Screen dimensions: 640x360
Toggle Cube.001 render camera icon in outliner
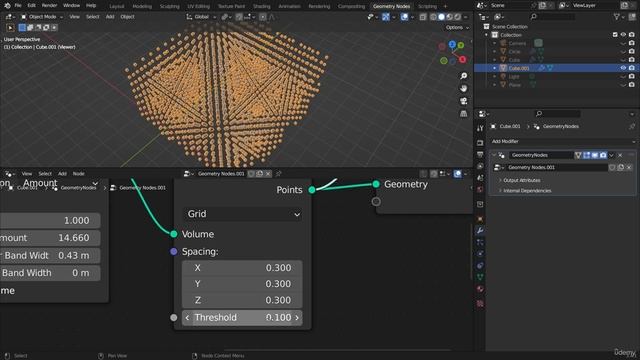[631, 68]
